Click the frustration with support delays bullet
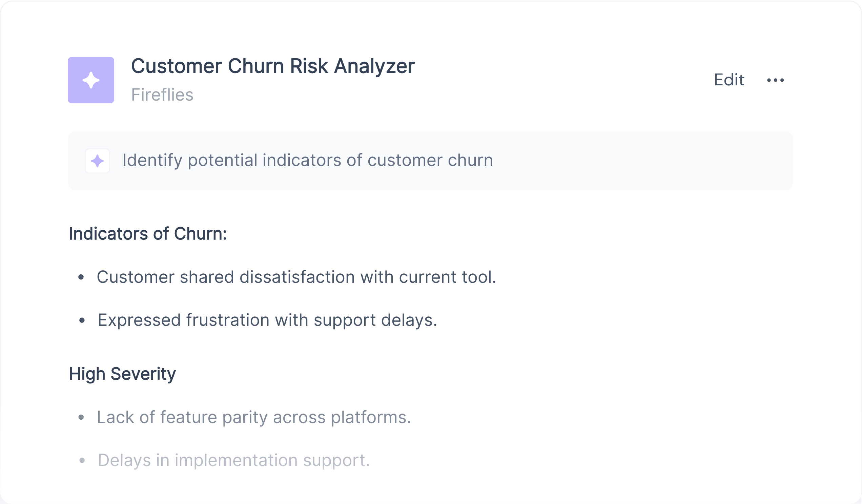This screenshot has height=504, width=862. [267, 320]
